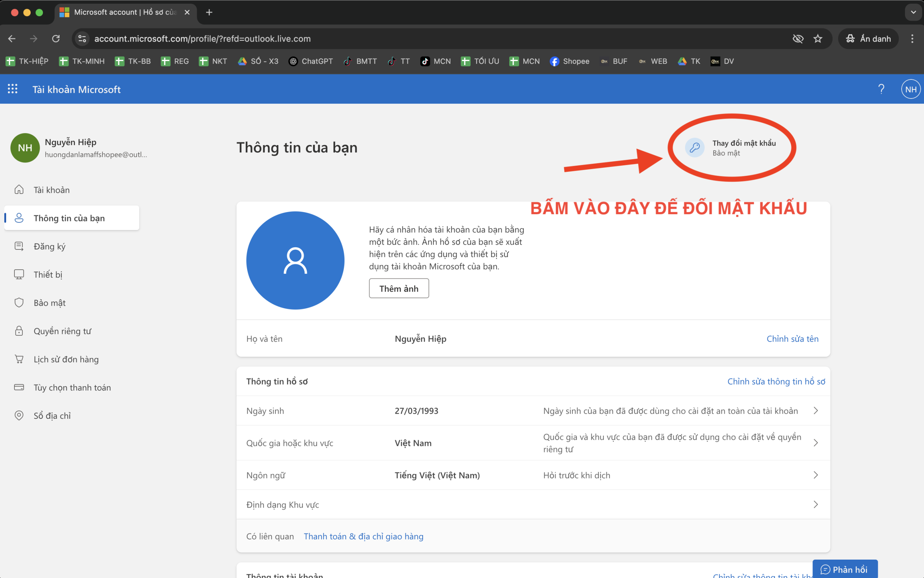Click the green NH profile avatar in sidebar
Viewport: 924px width, 578px height.
[x=25, y=148]
